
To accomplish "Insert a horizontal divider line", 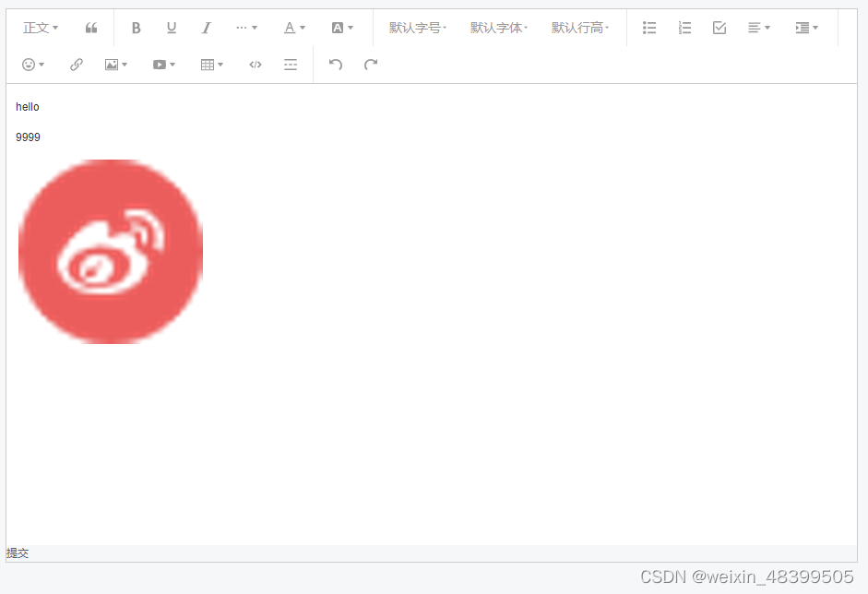I will pos(291,65).
